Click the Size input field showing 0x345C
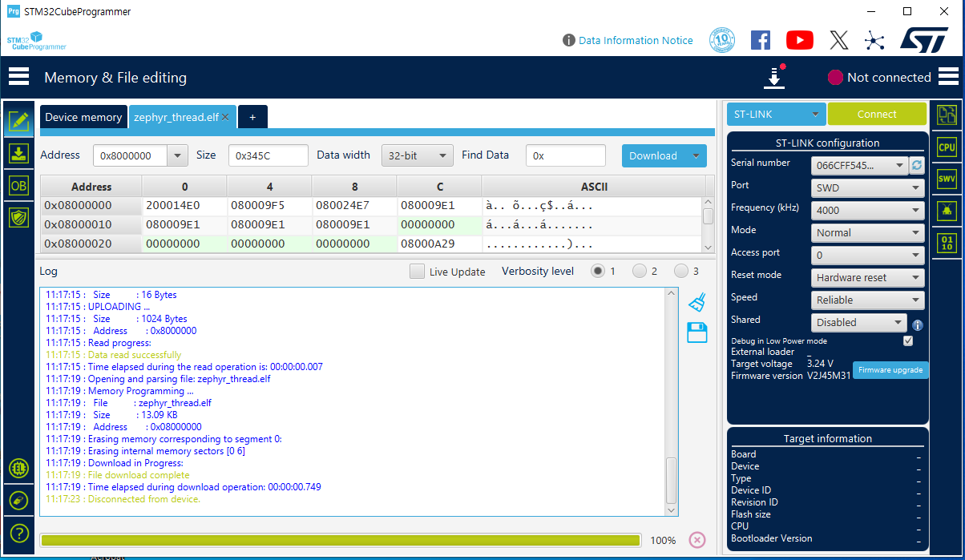 point(268,155)
